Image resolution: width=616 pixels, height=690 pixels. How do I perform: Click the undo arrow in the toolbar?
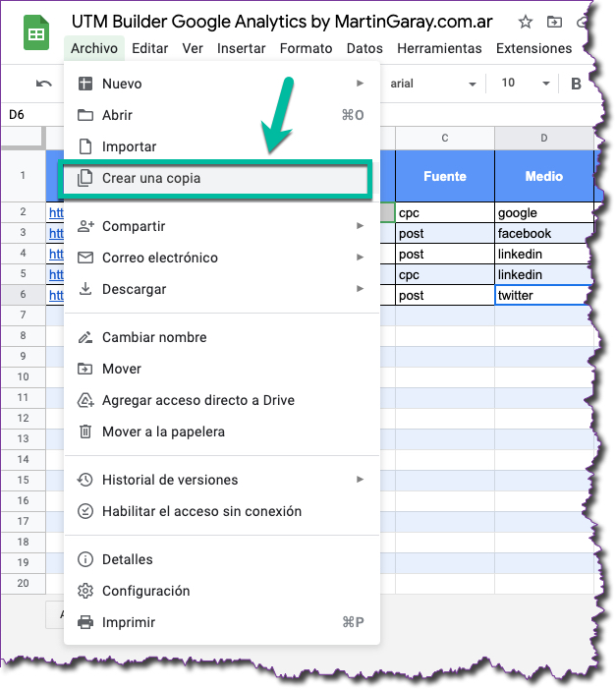(x=44, y=84)
